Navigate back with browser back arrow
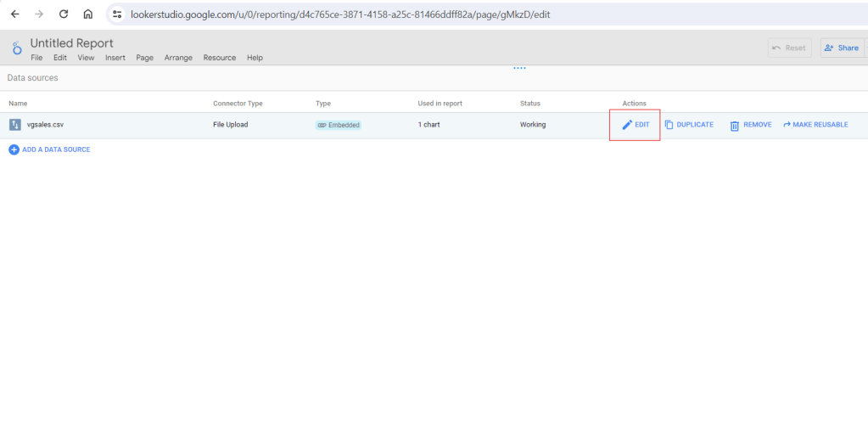The image size is (868, 423). click(x=14, y=14)
